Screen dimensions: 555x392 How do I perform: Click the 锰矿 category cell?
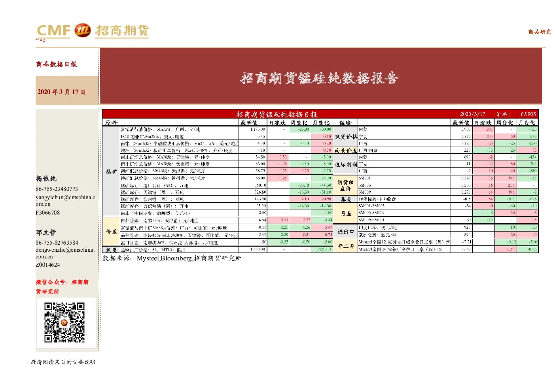(x=111, y=171)
